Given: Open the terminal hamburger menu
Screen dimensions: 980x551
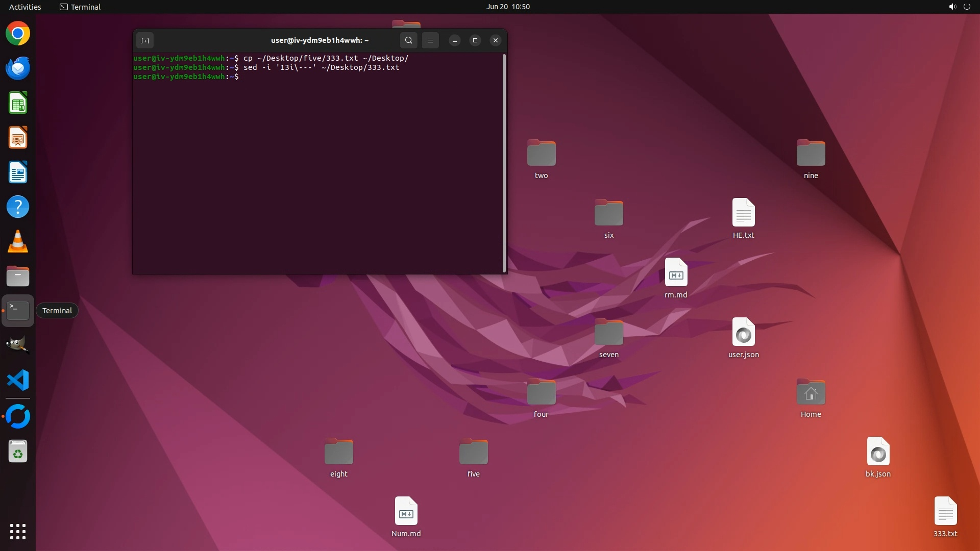Looking at the screenshot, I should (x=430, y=40).
